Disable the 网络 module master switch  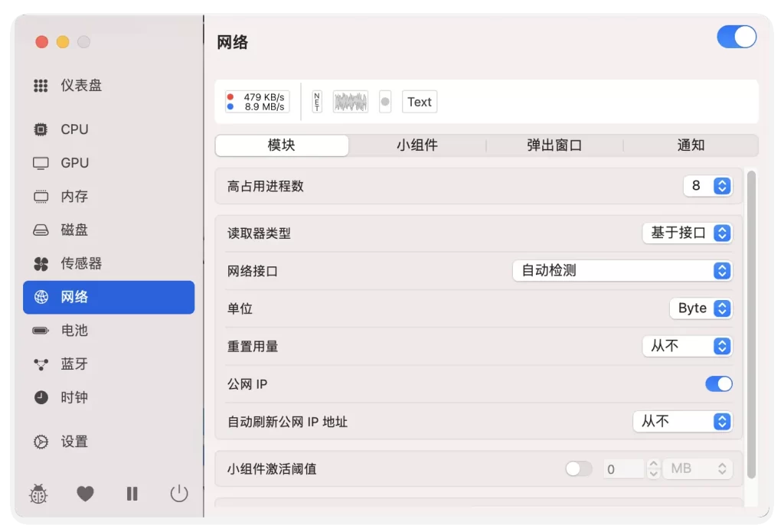736,37
